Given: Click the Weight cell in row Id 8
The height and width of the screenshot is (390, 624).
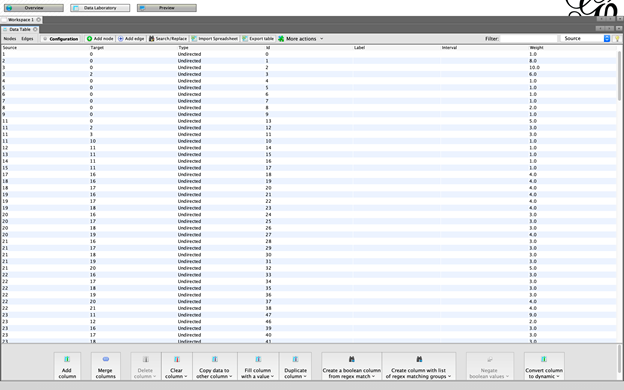Looking at the screenshot, I should click(572, 108).
